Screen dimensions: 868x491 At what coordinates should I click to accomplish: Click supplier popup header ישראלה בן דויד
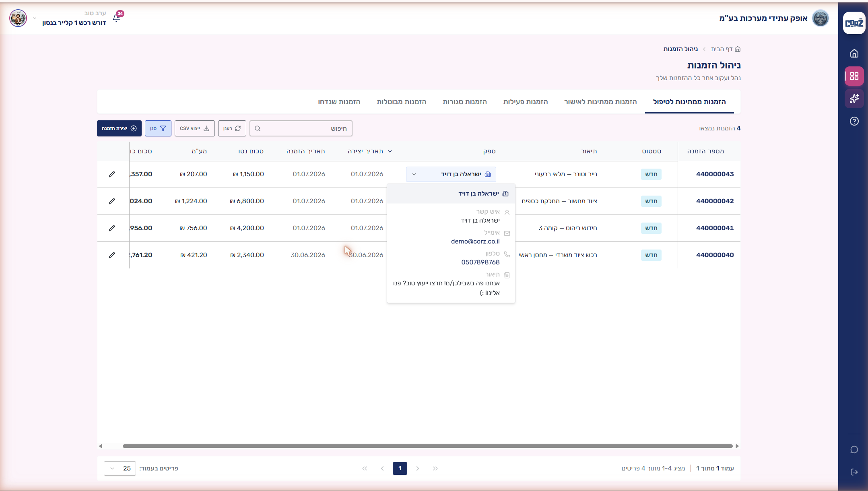point(451,194)
